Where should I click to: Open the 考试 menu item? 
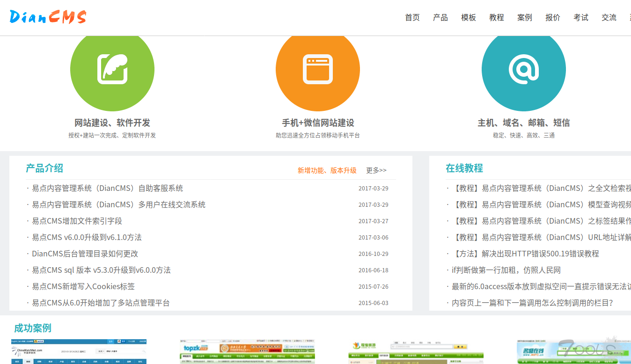(581, 17)
